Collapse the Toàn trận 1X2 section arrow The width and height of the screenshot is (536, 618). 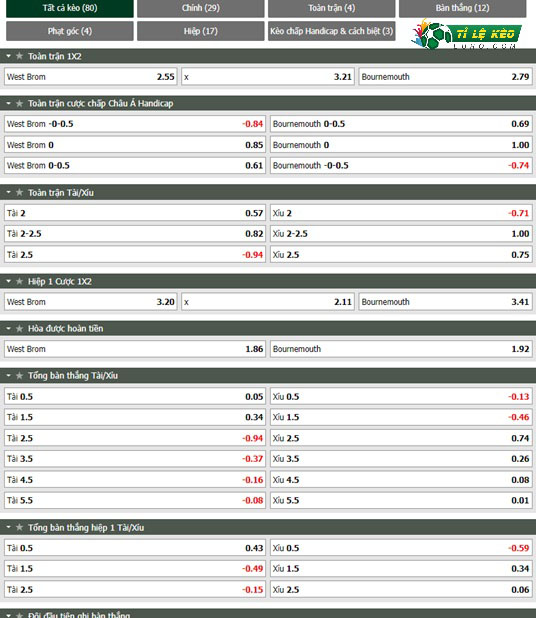click(8, 56)
